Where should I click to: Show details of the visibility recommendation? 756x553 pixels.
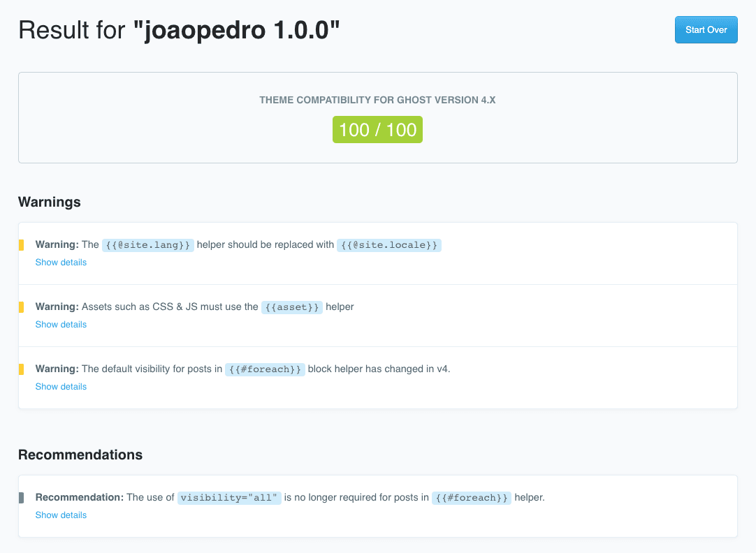click(61, 515)
